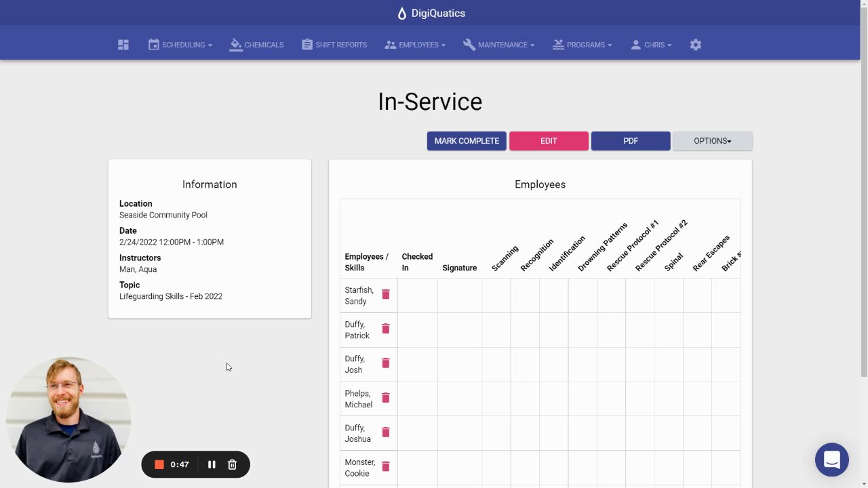Click the Signature column header
Screen dimensions: 868x488
[460, 268]
